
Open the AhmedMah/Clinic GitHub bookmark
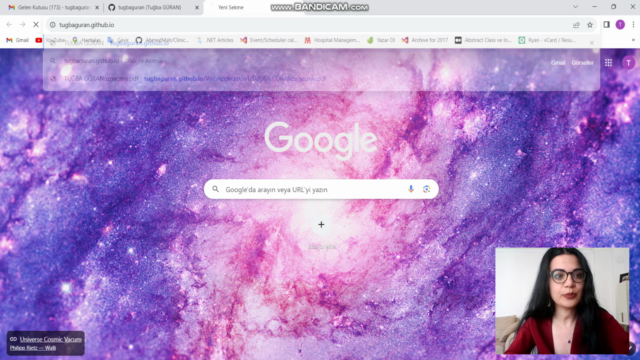click(x=162, y=40)
